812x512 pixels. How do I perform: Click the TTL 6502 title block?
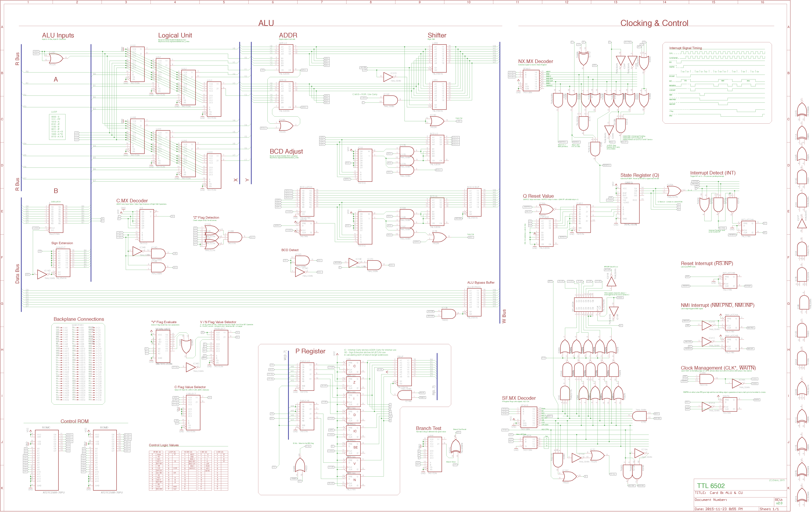point(711,486)
